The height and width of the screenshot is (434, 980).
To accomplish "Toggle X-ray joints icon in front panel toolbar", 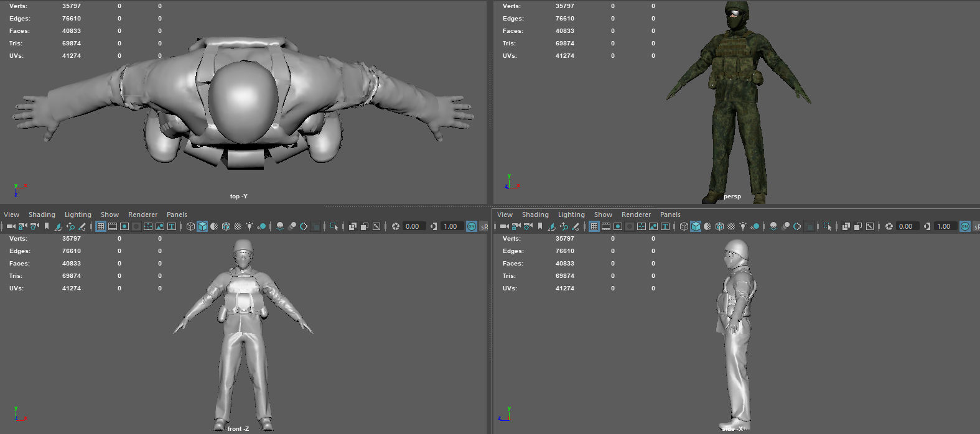I will [x=376, y=226].
